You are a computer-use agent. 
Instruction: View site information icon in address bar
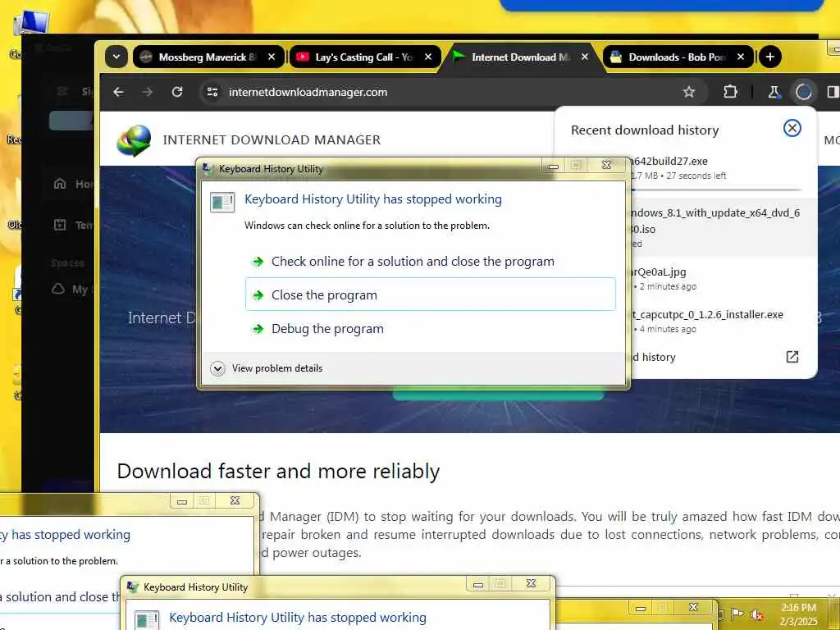pyautogui.click(x=212, y=92)
